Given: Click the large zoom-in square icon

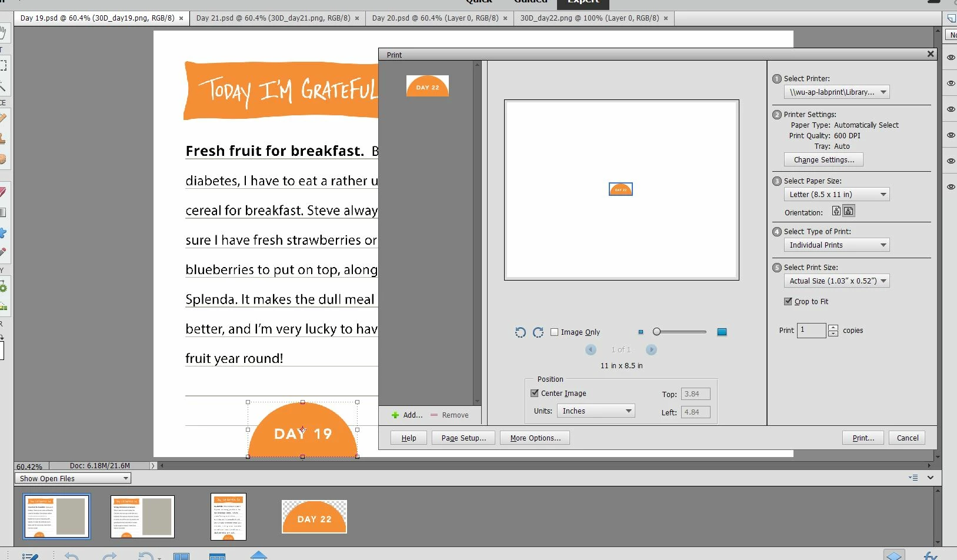Looking at the screenshot, I should (x=722, y=332).
